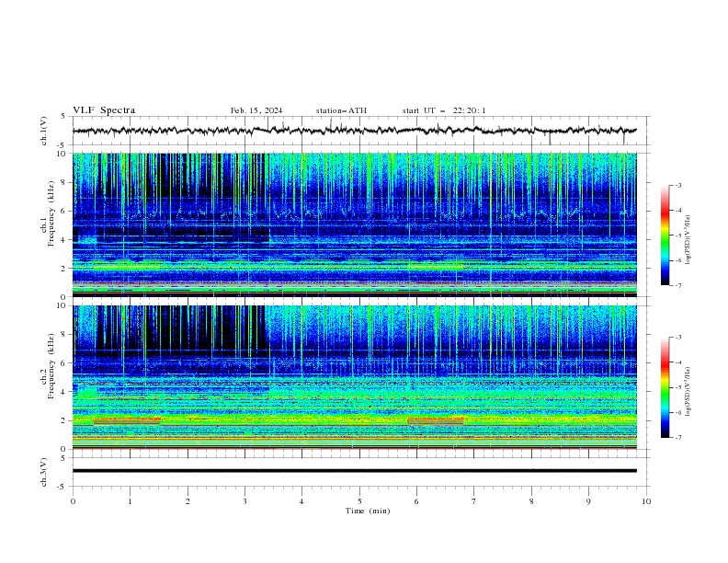Click the ch.2 color bar "log(PSD)(V²/Hz)" label
The image size is (728, 563).
(x=688, y=391)
